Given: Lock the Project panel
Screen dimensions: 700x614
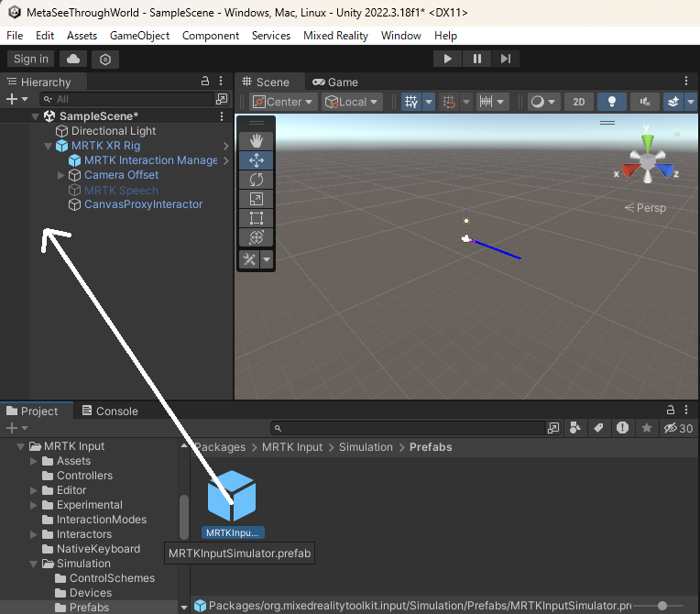Looking at the screenshot, I should pyautogui.click(x=670, y=410).
